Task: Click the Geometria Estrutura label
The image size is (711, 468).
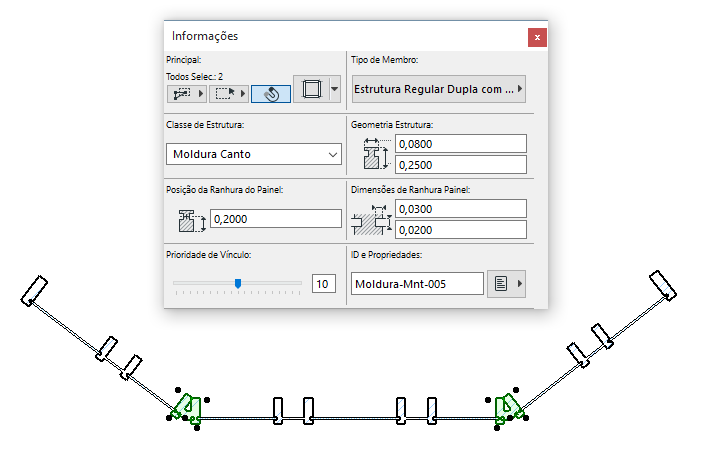Action: [x=392, y=125]
